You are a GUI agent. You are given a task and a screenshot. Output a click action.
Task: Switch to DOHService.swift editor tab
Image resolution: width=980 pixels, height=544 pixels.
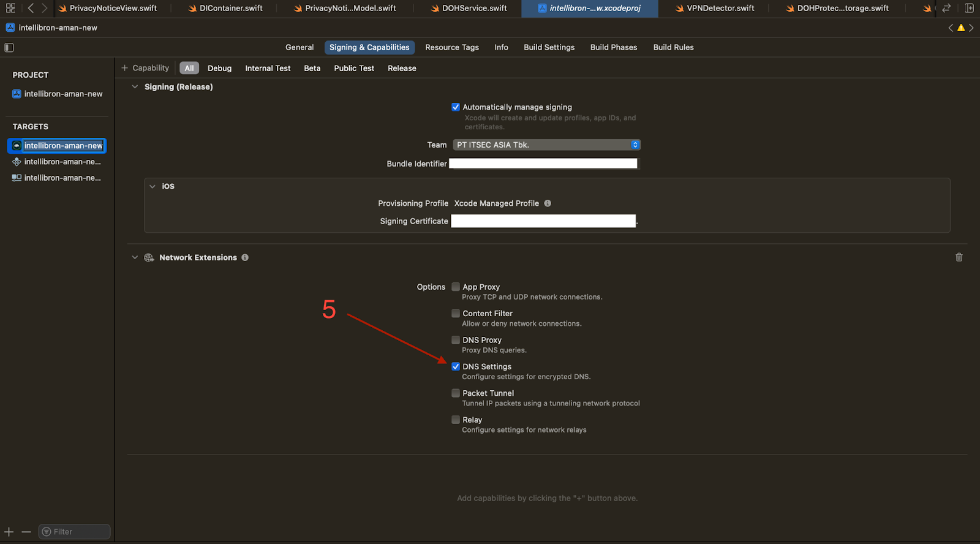(469, 8)
